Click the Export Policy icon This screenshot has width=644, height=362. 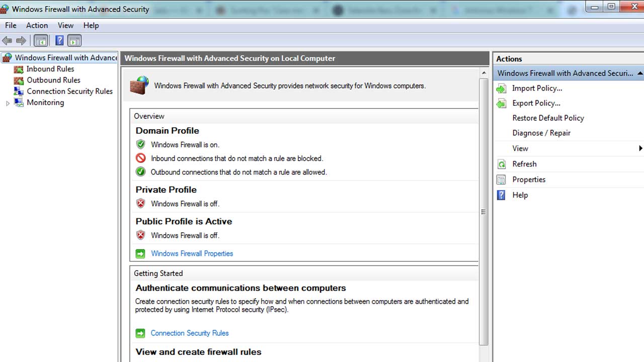(501, 104)
